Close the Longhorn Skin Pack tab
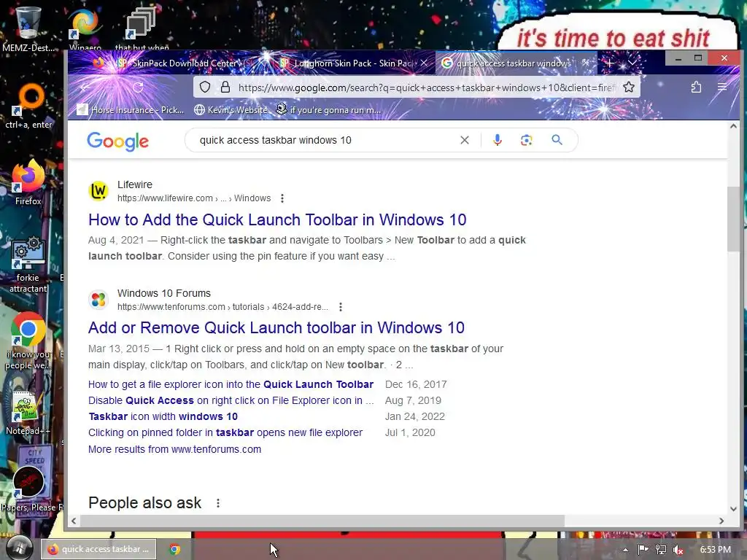Viewport: 747px width, 560px height. (x=424, y=63)
